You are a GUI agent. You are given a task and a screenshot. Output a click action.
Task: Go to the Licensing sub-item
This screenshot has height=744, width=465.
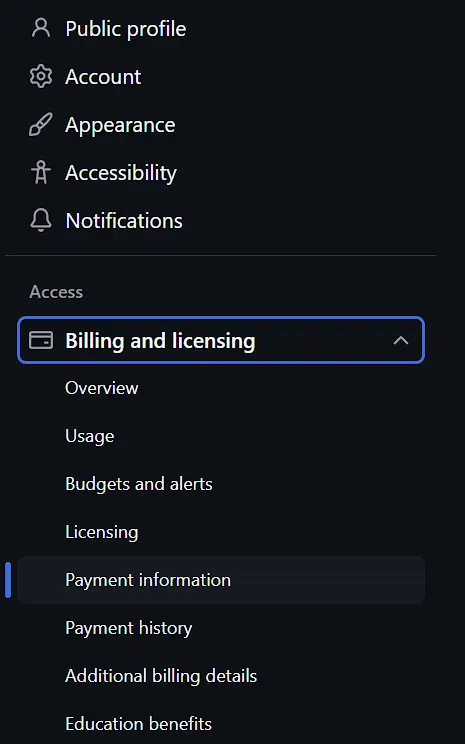(102, 532)
